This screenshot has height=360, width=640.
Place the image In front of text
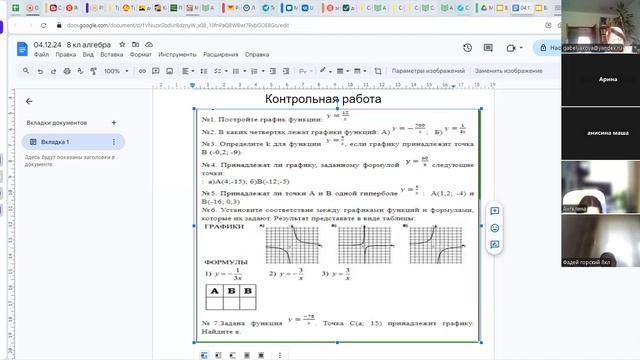[x=261, y=356]
